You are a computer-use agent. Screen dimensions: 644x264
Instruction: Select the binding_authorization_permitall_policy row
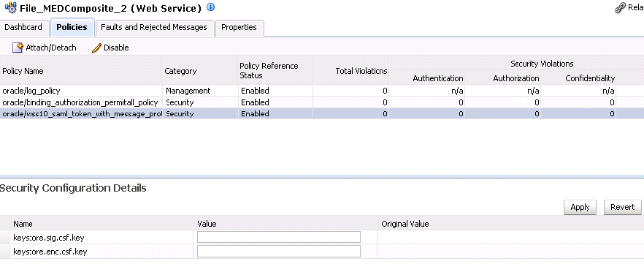click(322, 102)
